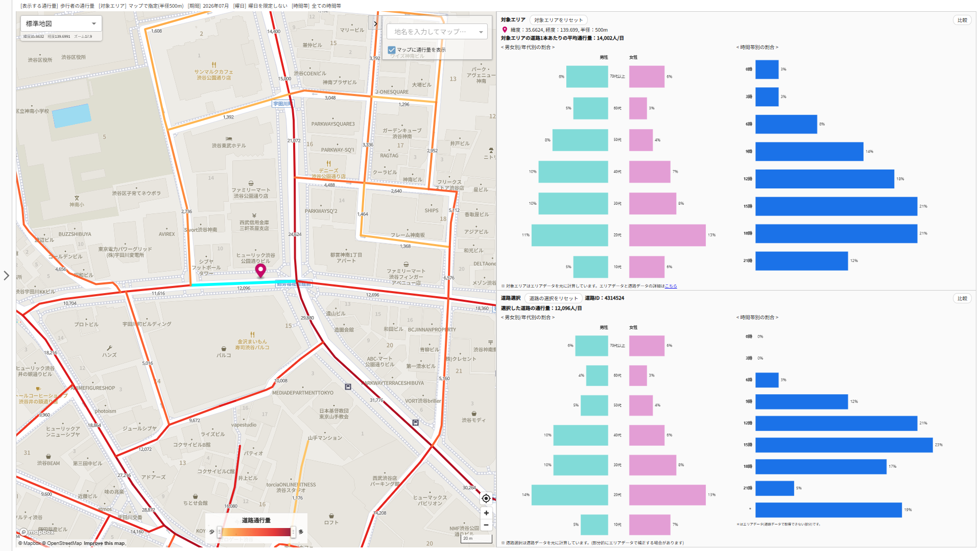This screenshot has width=980, height=551.
Task: Click the ロフト shopping icon on map
Action: click(331, 516)
